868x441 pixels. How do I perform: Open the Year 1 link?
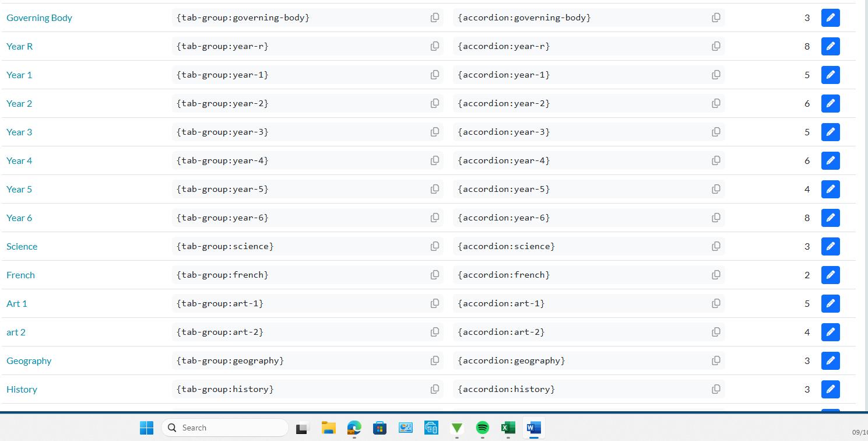(x=19, y=75)
